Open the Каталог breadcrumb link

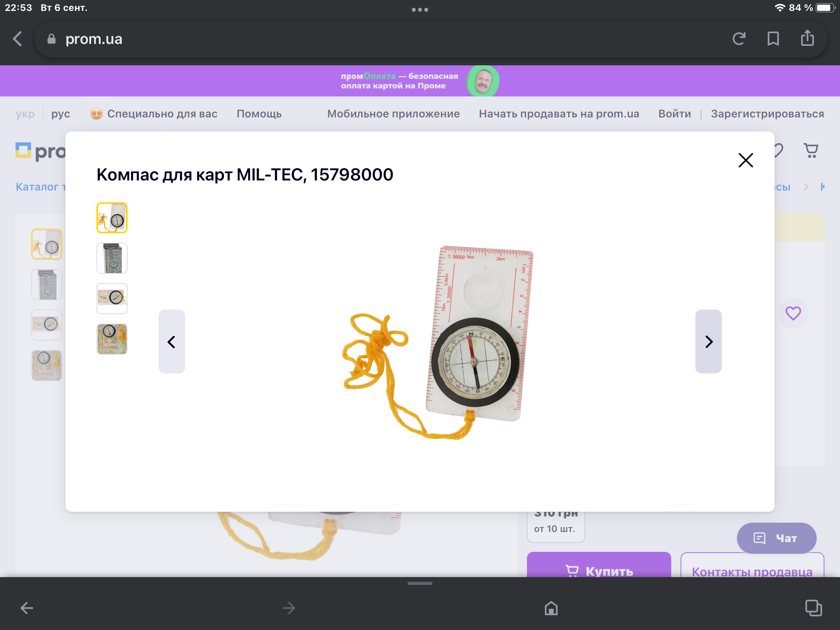(x=40, y=187)
